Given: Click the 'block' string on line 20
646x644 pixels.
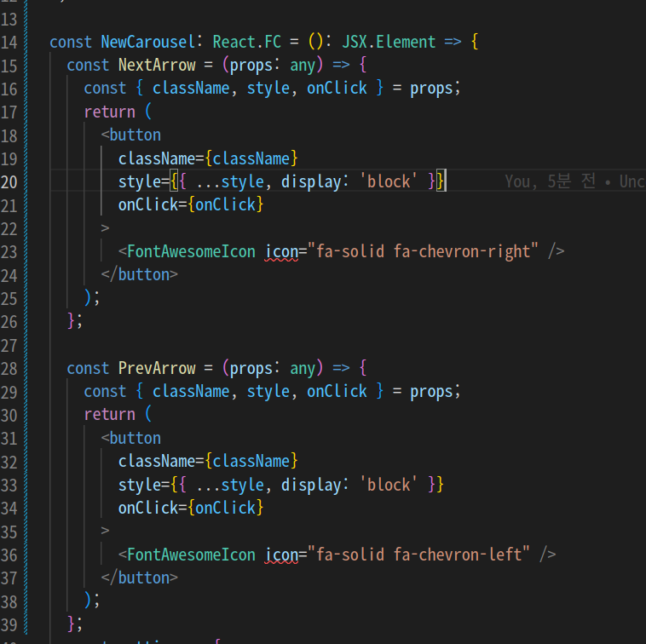Looking at the screenshot, I should (389, 181).
